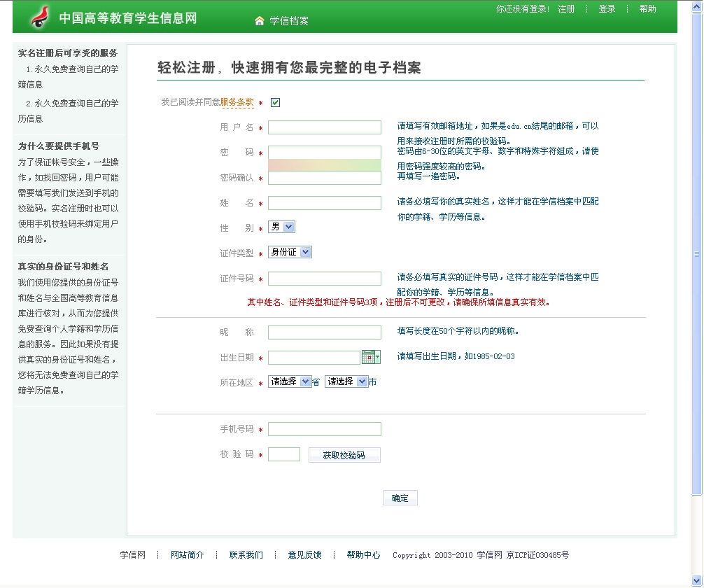Click the password strength indicator bar

325,165
